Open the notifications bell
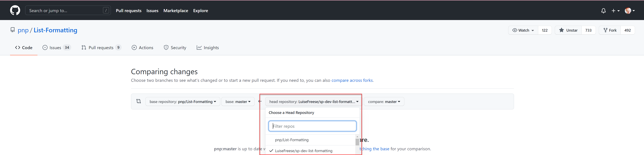The height and width of the screenshot is (155, 644). point(603,10)
